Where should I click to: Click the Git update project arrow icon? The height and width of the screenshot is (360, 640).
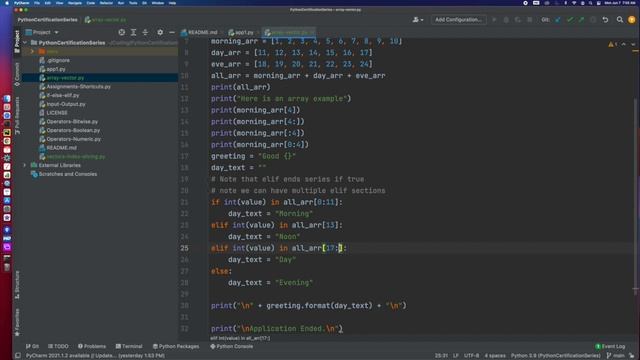[558, 20]
